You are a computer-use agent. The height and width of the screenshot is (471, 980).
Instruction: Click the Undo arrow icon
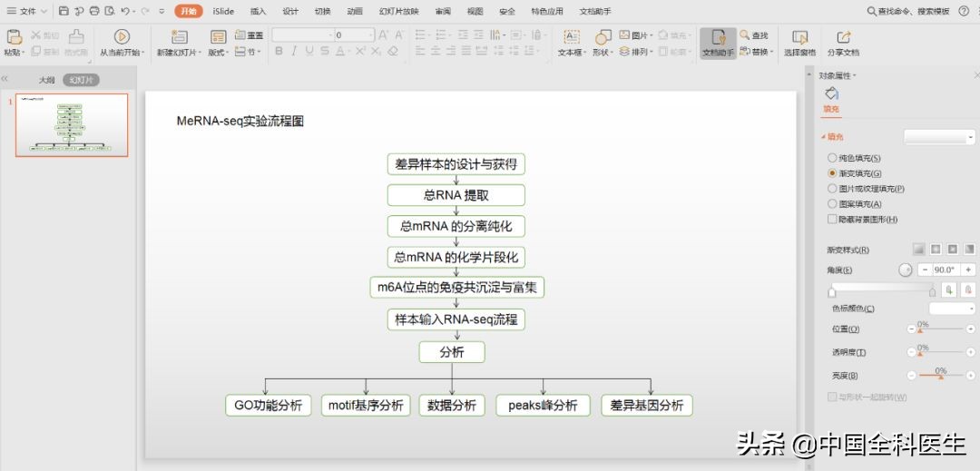tap(125, 11)
